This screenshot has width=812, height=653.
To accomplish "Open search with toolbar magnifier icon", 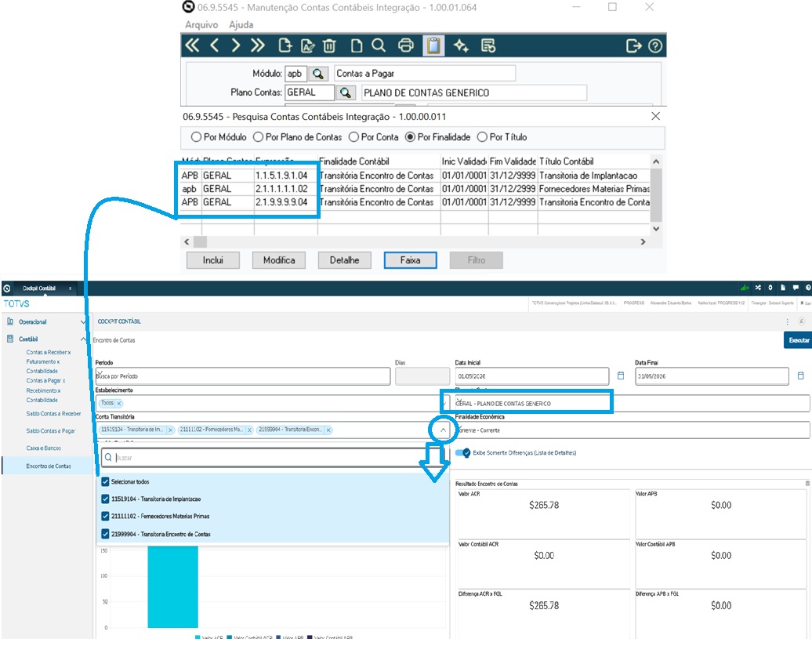I will pyautogui.click(x=379, y=45).
